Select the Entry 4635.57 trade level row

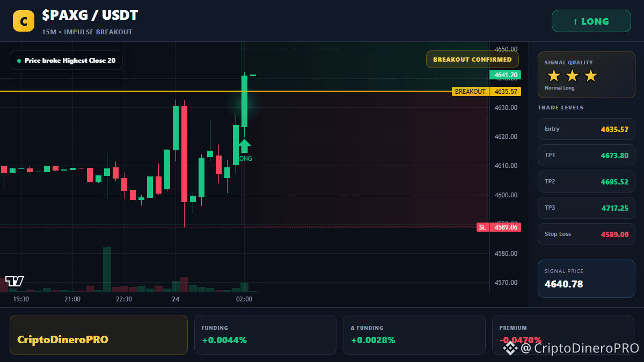pos(587,129)
